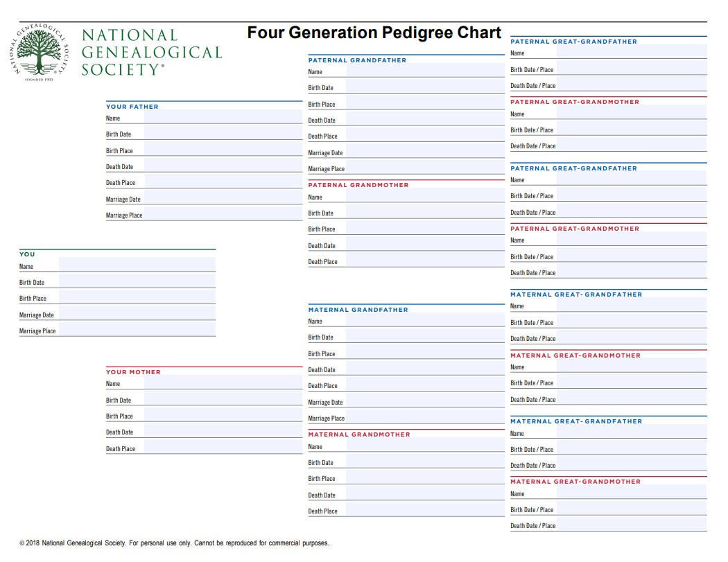Click Paternal Grandfather's Name field
This screenshot has width=728, height=562.
(x=425, y=70)
